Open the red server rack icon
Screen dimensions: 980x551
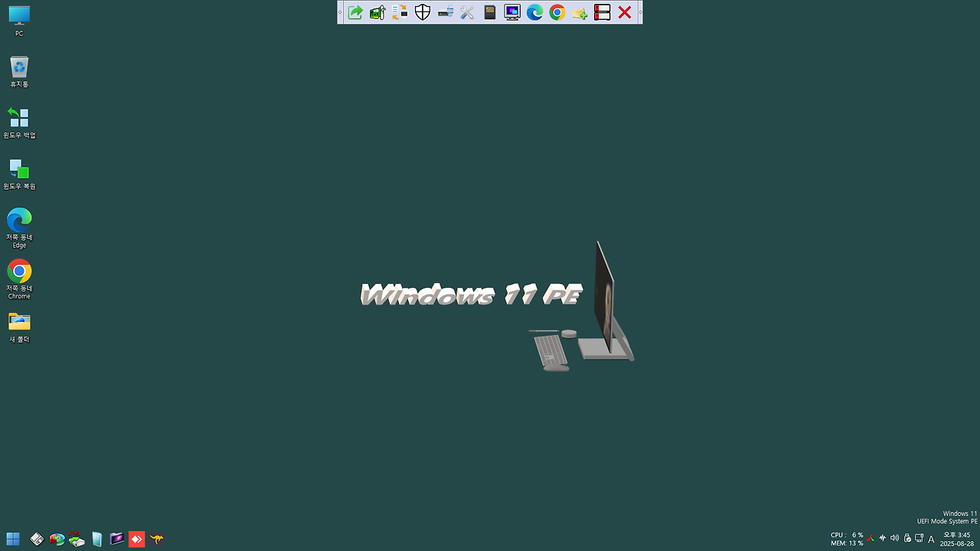pyautogui.click(x=602, y=12)
